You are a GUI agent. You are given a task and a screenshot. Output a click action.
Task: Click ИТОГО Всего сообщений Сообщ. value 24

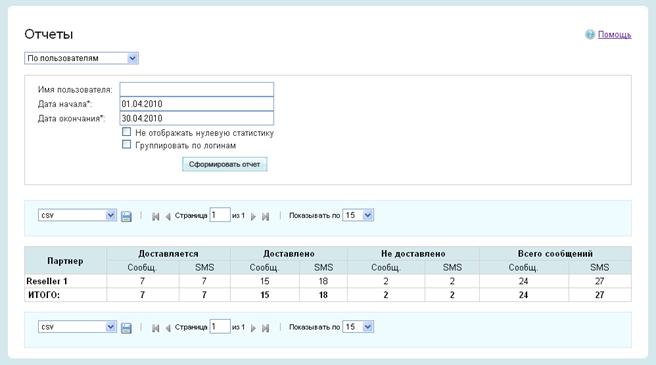tap(523, 295)
